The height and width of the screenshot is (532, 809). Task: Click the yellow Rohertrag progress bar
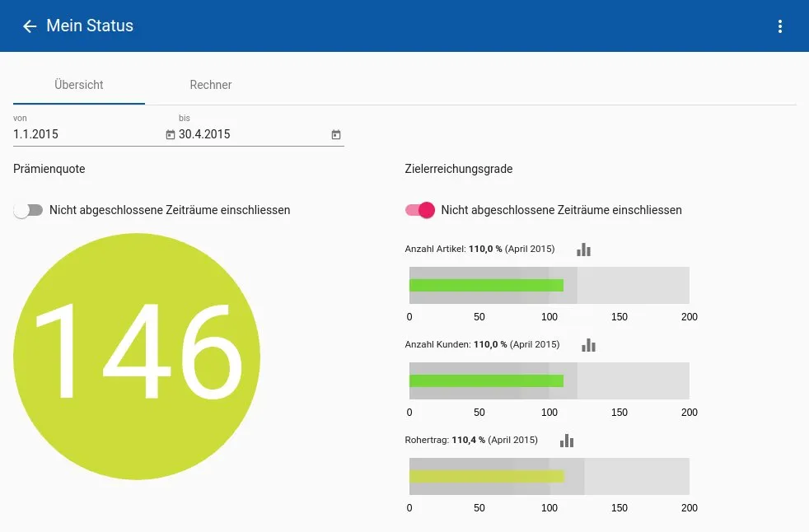[x=486, y=476]
